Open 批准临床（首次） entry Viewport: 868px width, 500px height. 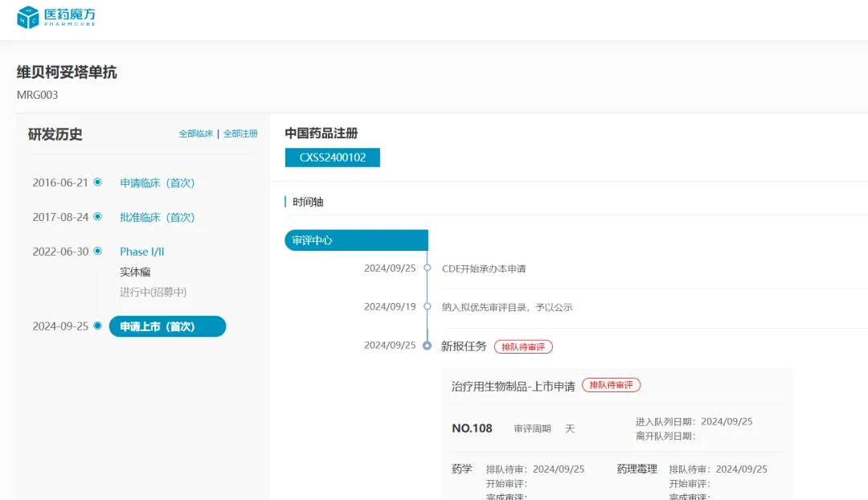coord(158,218)
